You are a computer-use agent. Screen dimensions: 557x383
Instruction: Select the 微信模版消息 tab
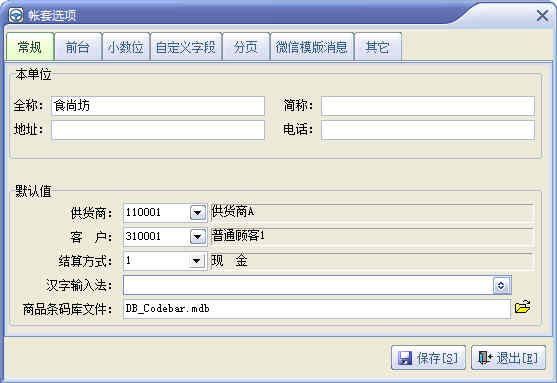point(312,47)
